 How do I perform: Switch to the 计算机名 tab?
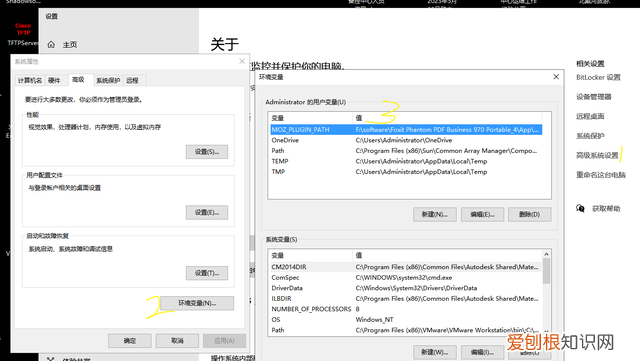(30, 80)
